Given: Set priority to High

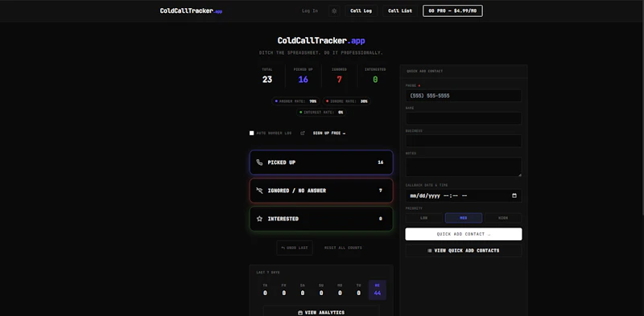Looking at the screenshot, I should [x=503, y=218].
